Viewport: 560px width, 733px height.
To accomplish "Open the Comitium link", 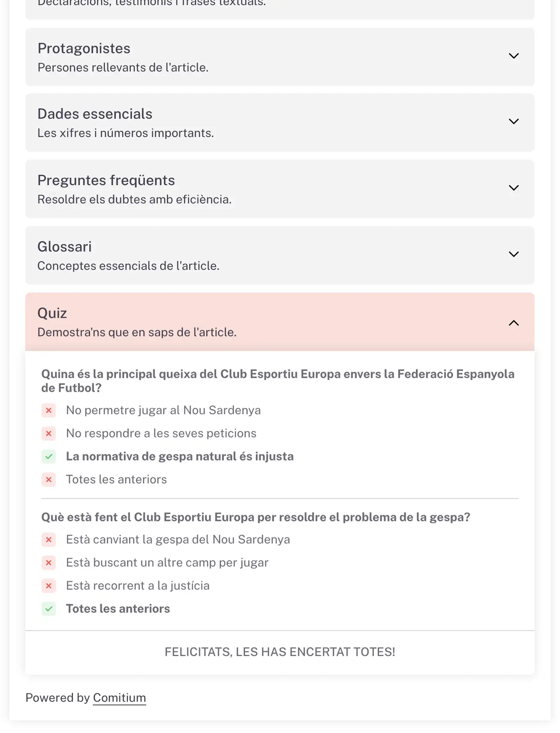I will (x=119, y=698).
